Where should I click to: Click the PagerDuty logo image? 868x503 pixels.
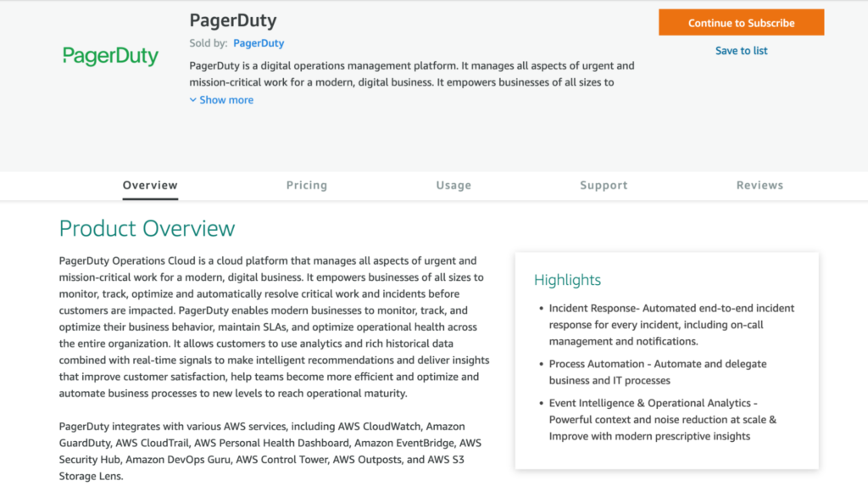point(110,56)
